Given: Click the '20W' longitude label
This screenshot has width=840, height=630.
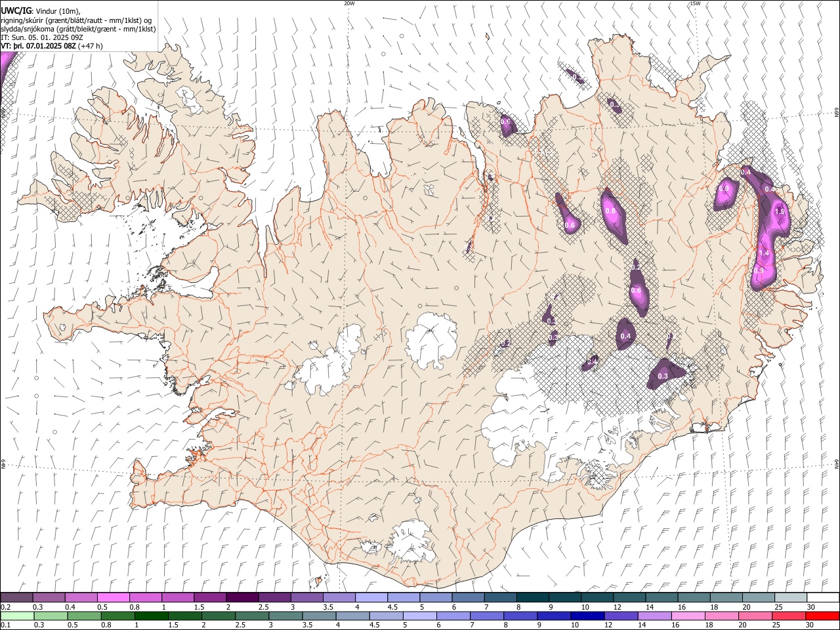Looking at the screenshot, I should [x=349, y=3].
